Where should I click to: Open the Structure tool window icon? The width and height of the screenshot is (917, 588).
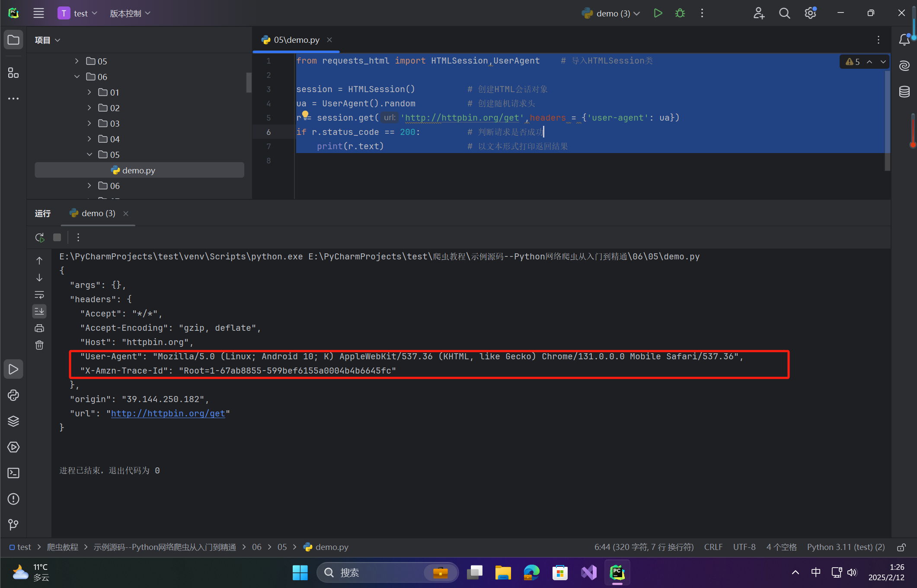(13, 73)
